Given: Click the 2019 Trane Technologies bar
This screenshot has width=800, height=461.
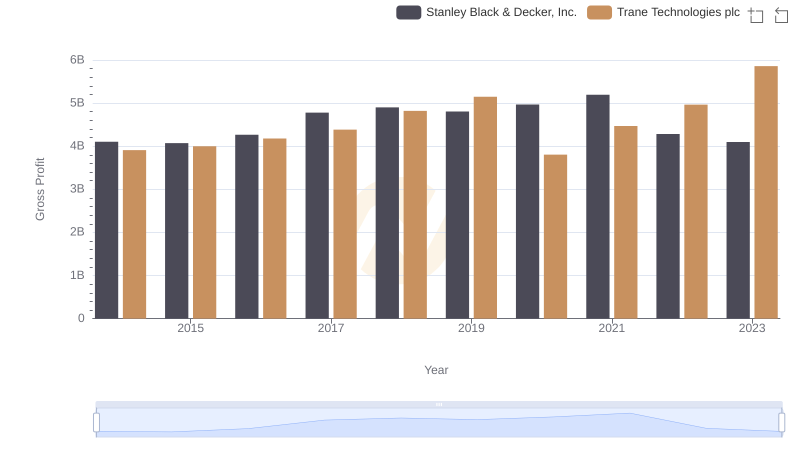Looking at the screenshot, I should tap(485, 208).
